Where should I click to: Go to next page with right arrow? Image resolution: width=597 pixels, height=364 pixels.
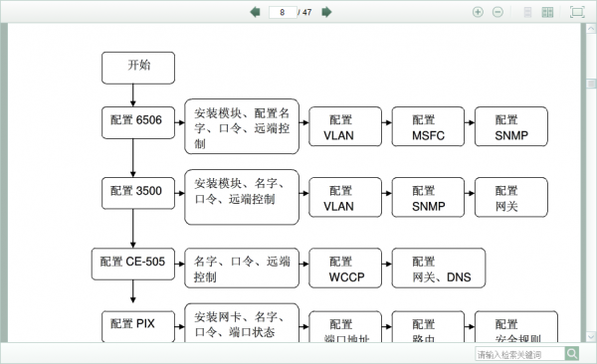326,12
